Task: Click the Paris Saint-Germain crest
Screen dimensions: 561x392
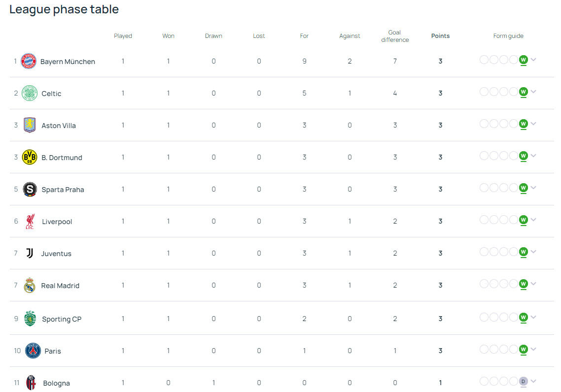Action: click(33, 351)
